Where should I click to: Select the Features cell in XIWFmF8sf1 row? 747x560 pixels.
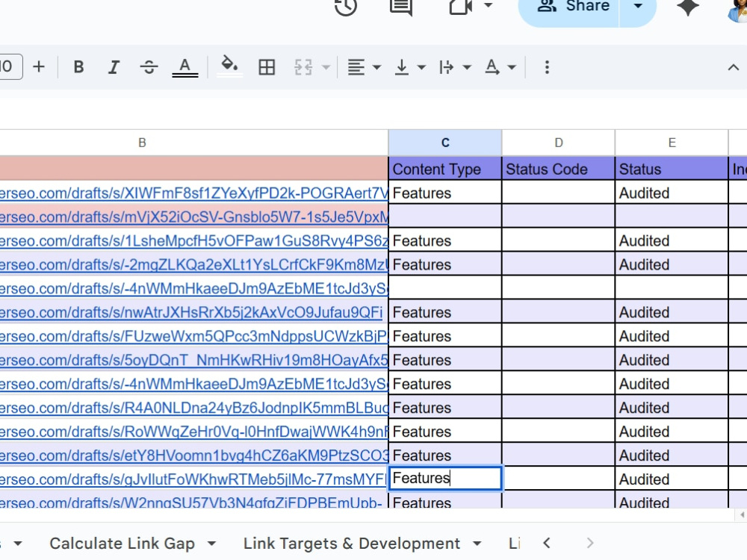pyautogui.click(x=445, y=193)
